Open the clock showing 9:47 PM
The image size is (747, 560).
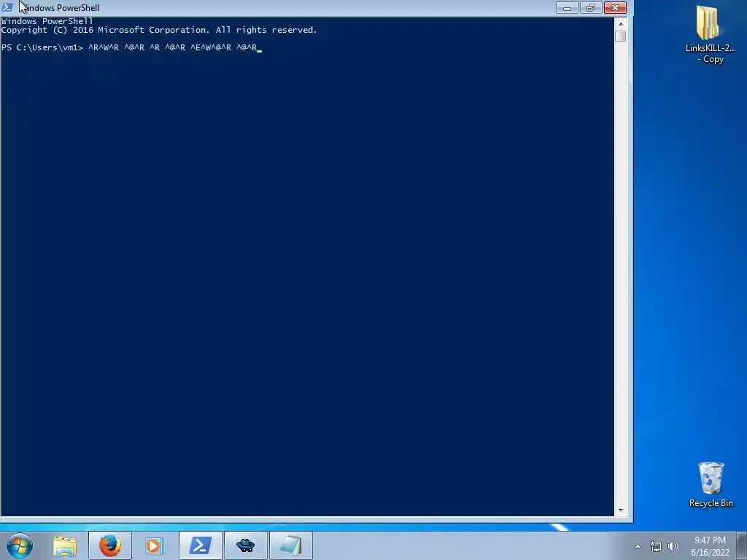[710, 546]
